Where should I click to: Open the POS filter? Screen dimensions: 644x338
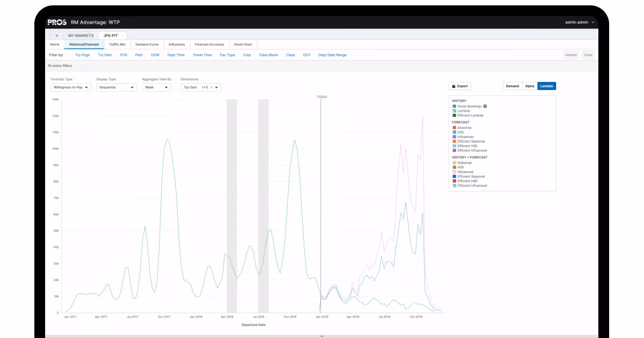coord(123,55)
